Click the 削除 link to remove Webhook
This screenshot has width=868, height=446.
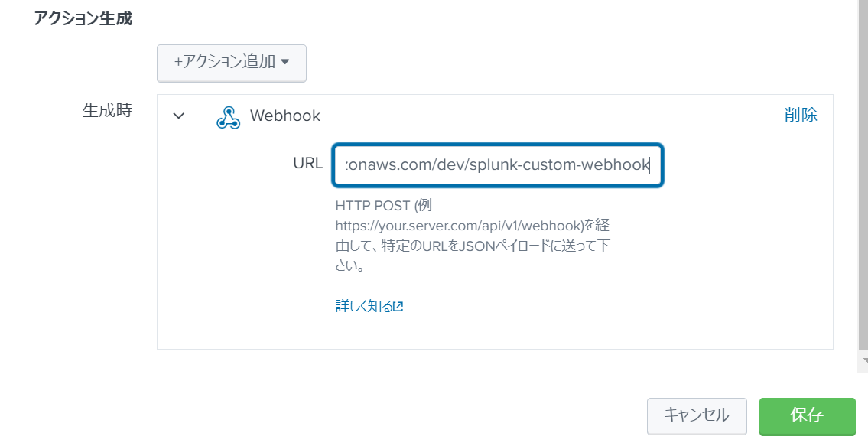click(x=801, y=115)
